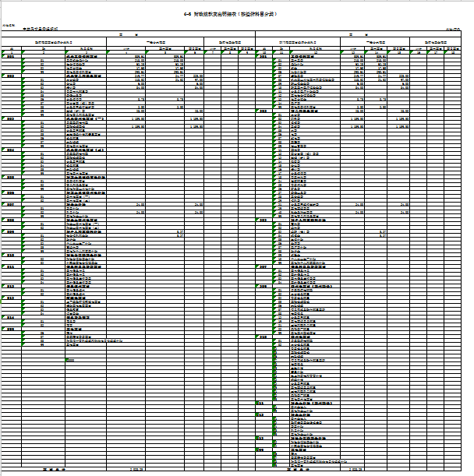Click the cell with code 399
The height and width of the screenshot is (476, 474).
coord(264,450)
